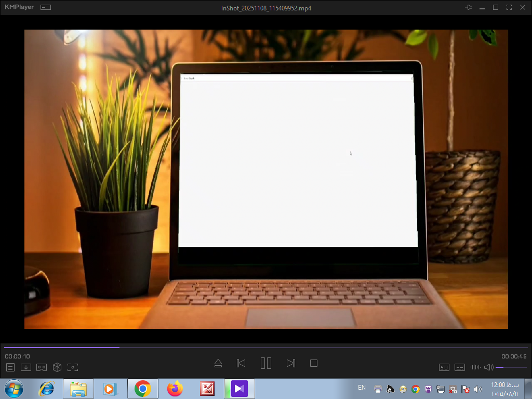This screenshot has height=399, width=532.
Task: Skip to the next file
Action: tap(291, 363)
